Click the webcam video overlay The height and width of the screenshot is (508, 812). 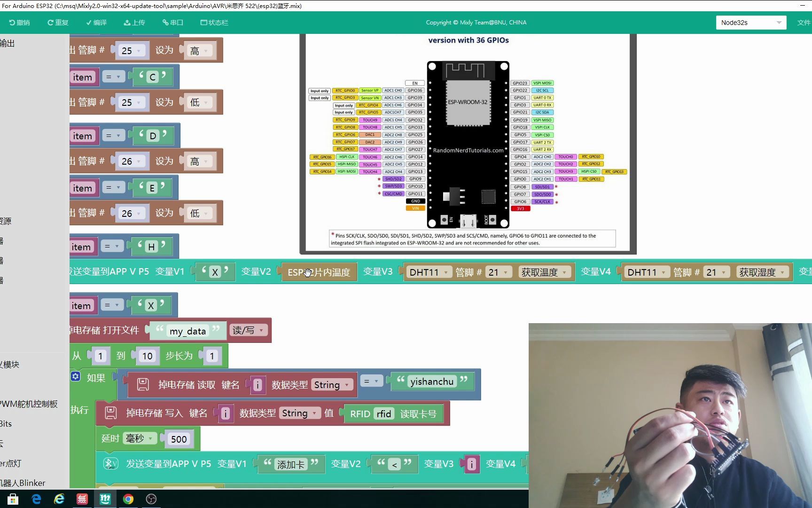(x=670, y=415)
